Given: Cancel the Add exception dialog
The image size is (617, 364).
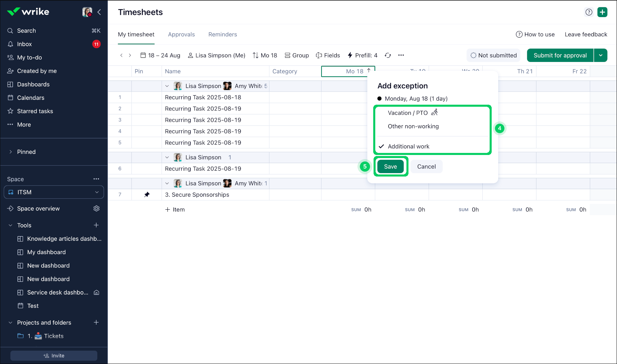Looking at the screenshot, I should 426,167.
